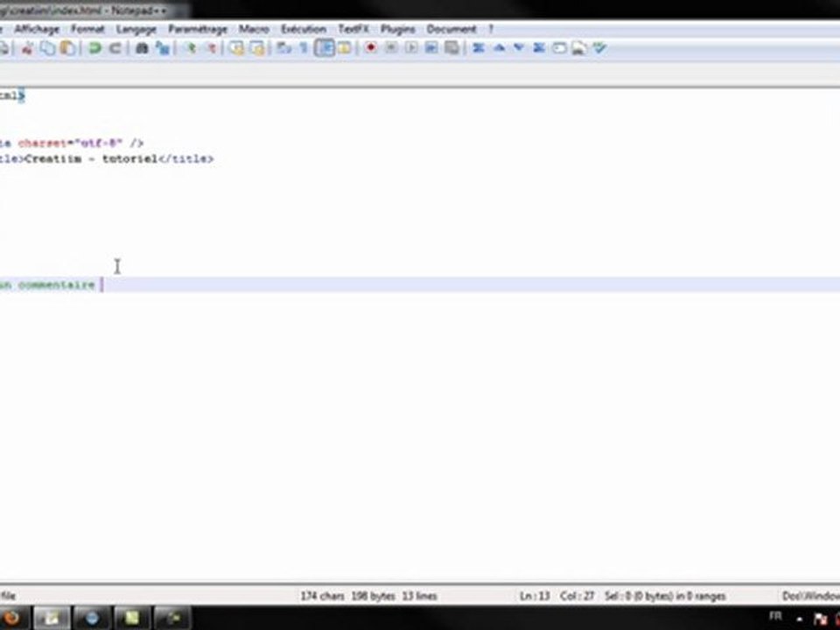Click the Redo arrow toolbar icon
This screenshot has height=630, width=840.
click(115, 49)
